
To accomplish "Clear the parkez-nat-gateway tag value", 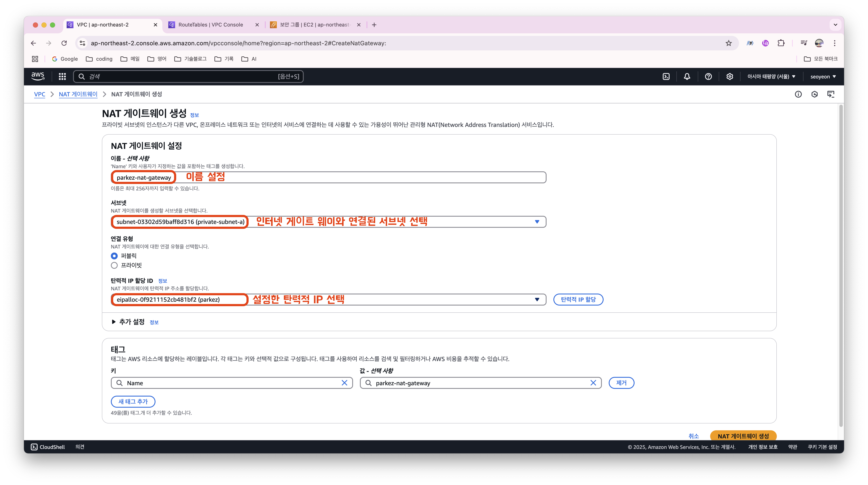I will tap(593, 383).
